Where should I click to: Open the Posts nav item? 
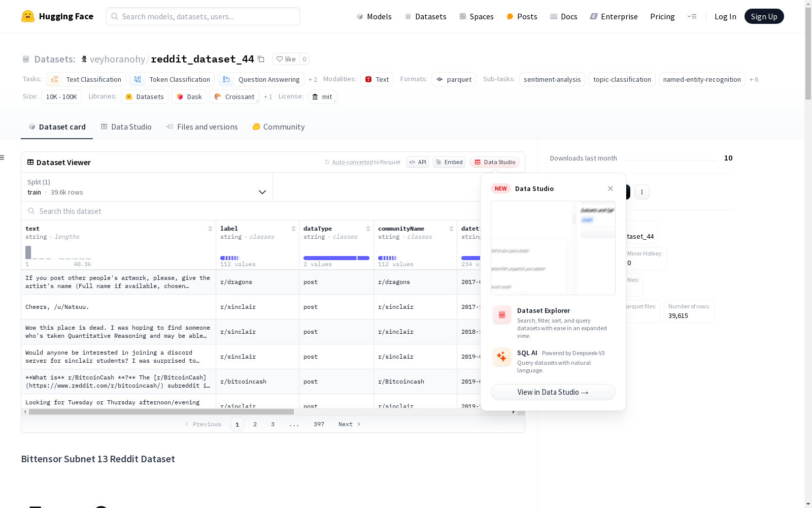coord(522,16)
